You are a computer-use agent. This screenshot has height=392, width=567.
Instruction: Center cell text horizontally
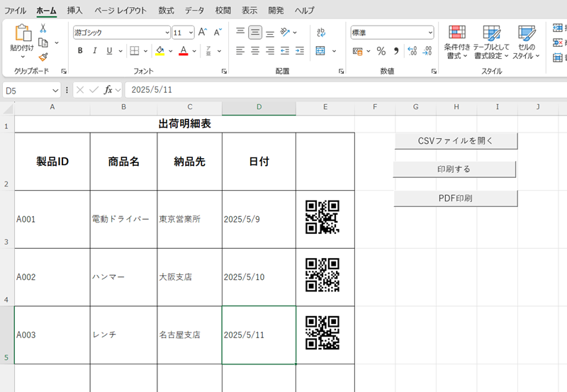[x=255, y=50]
